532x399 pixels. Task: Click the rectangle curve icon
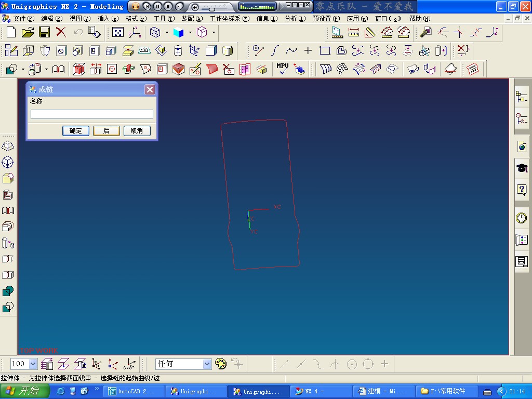click(x=325, y=51)
